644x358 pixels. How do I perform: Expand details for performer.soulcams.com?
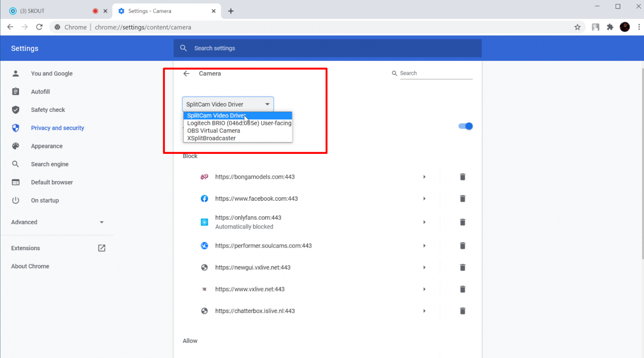[x=424, y=246]
